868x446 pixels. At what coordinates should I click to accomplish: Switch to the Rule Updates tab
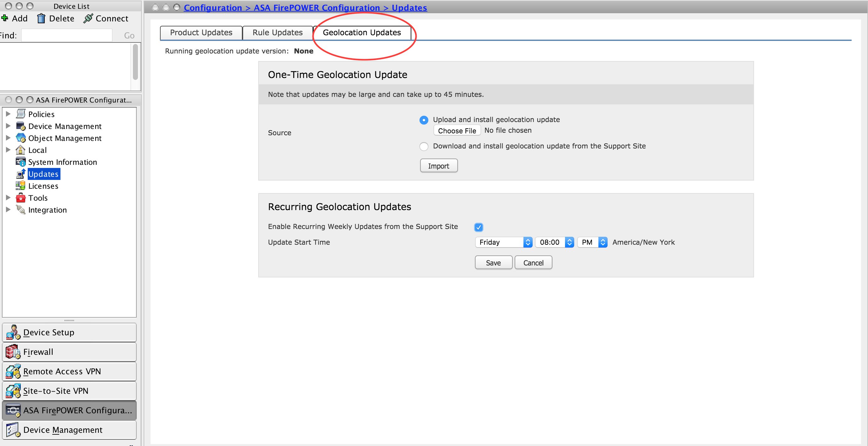pyautogui.click(x=277, y=32)
